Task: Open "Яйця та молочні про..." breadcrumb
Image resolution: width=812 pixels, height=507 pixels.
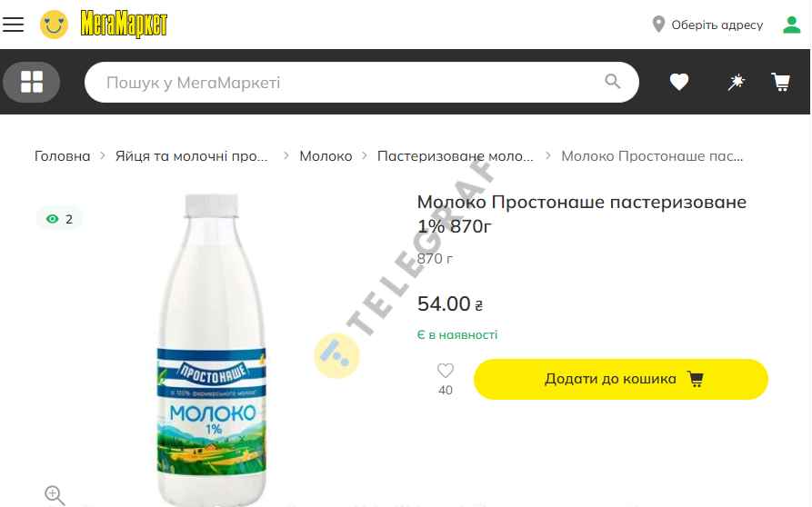Action: (191, 155)
